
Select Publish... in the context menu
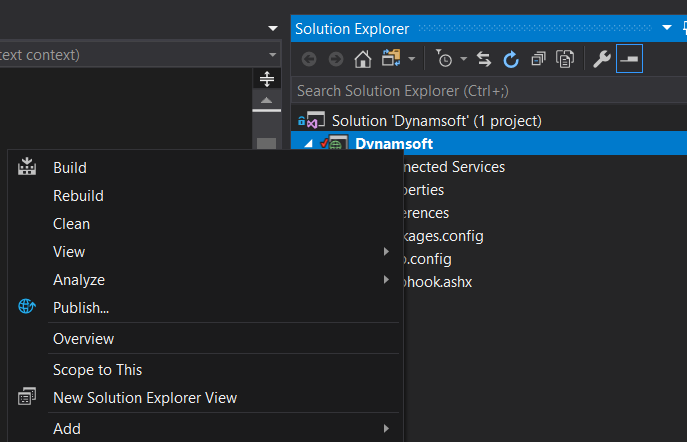coord(81,308)
